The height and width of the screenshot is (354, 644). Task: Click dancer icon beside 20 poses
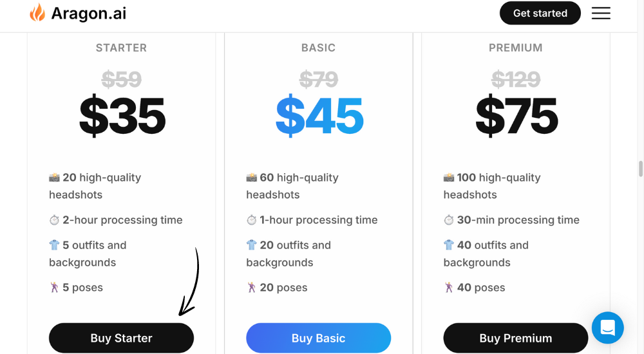click(x=251, y=288)
